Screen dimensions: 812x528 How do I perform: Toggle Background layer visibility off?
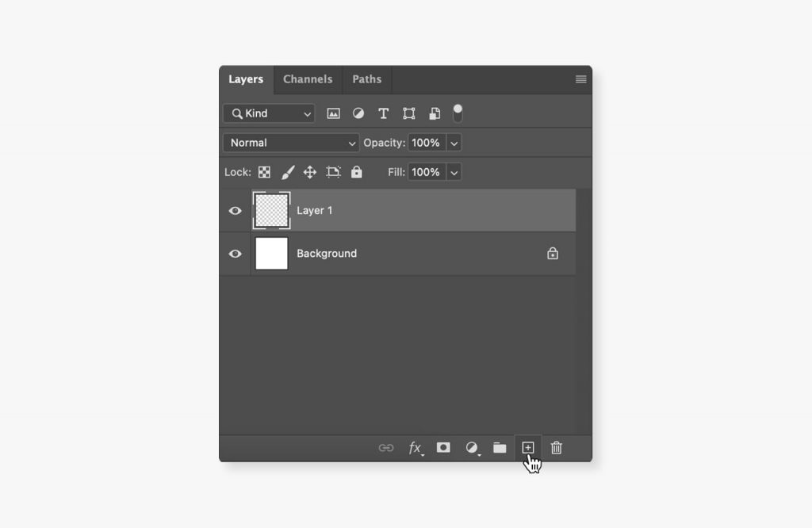pos(235,253)
